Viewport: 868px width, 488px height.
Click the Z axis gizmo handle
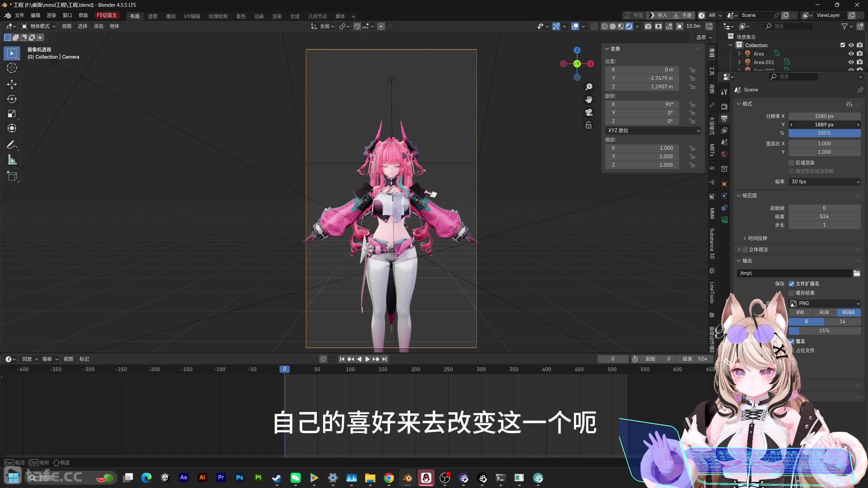577,50
